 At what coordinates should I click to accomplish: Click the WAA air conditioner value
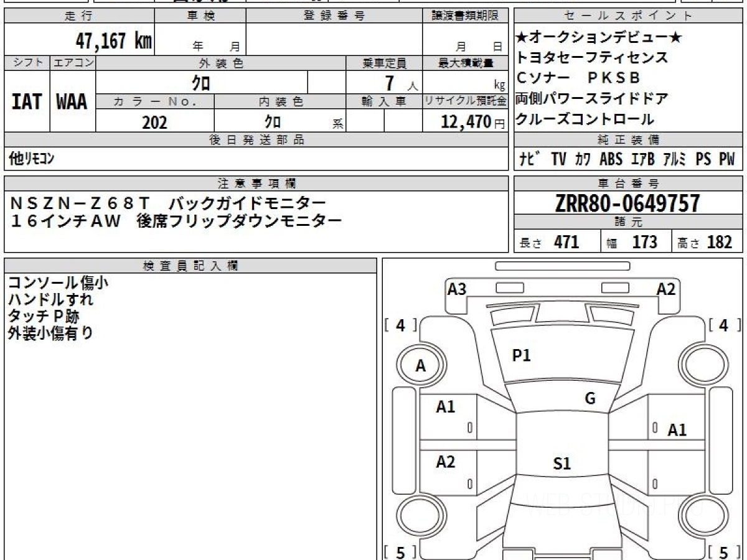[x=72, y=101]
